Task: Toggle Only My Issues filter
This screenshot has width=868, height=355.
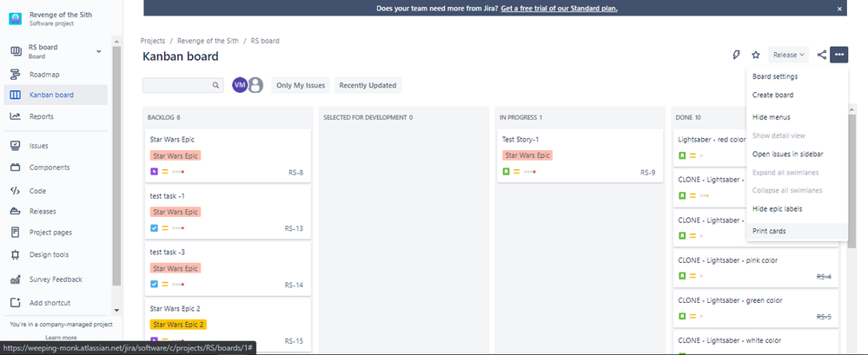Action: (x=301, y=85)
